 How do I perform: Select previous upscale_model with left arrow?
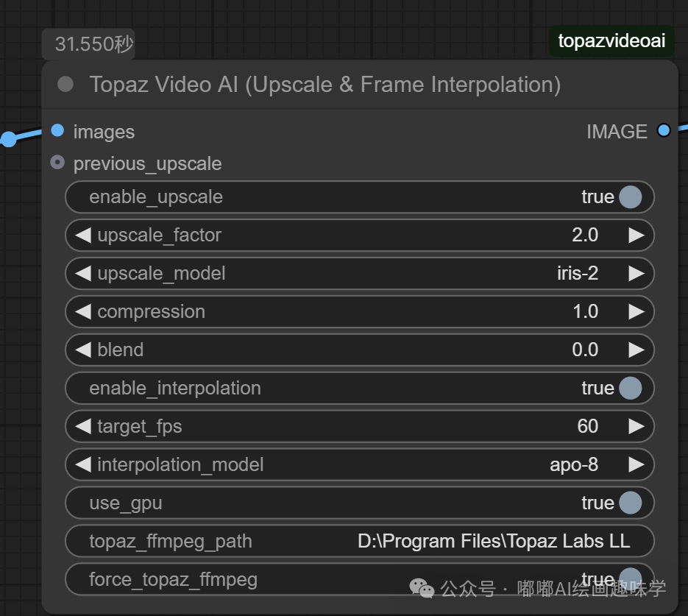[x=83, y=273]
